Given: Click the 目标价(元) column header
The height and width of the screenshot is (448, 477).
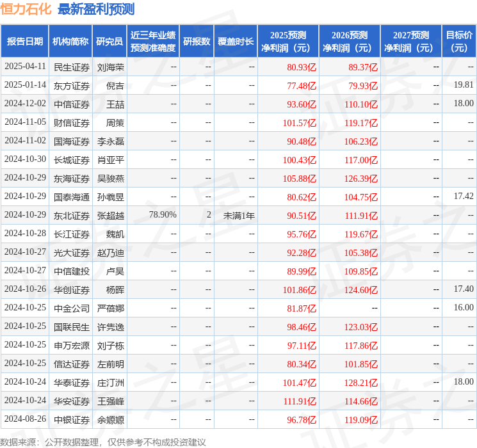Looking at the screenshot, I should 458,41.
